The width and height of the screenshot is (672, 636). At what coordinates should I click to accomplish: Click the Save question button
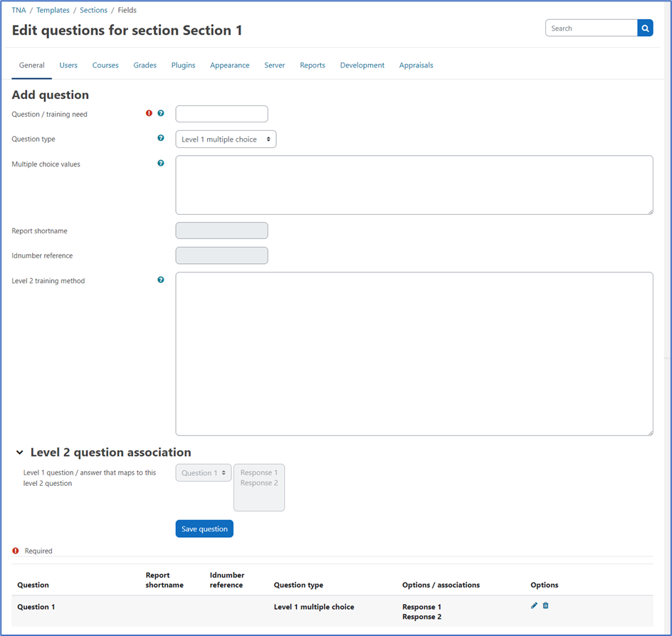[x=204, y=529]
